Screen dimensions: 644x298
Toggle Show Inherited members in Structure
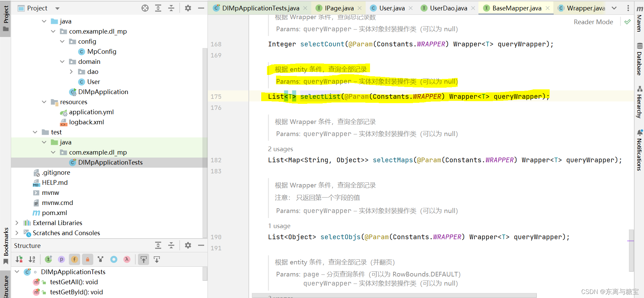[49, 259]
